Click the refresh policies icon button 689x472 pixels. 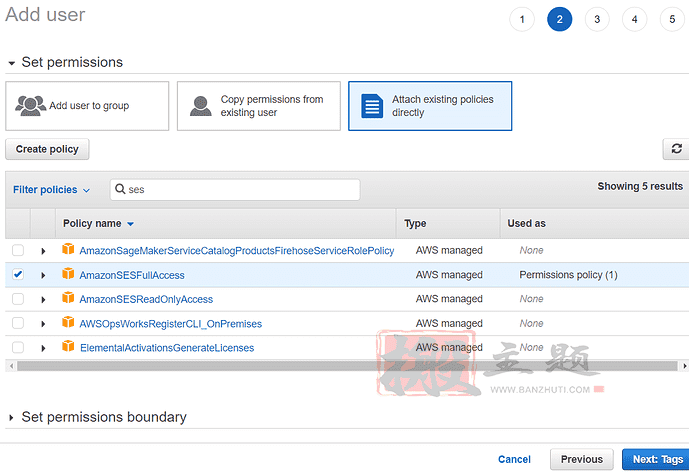676,149
